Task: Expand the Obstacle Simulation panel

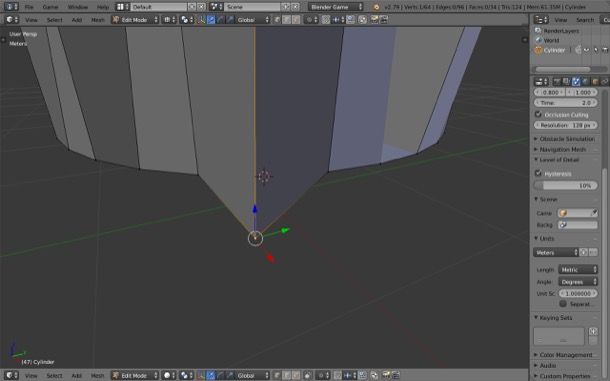Action: pyautogui.click(x=565, y=139)
